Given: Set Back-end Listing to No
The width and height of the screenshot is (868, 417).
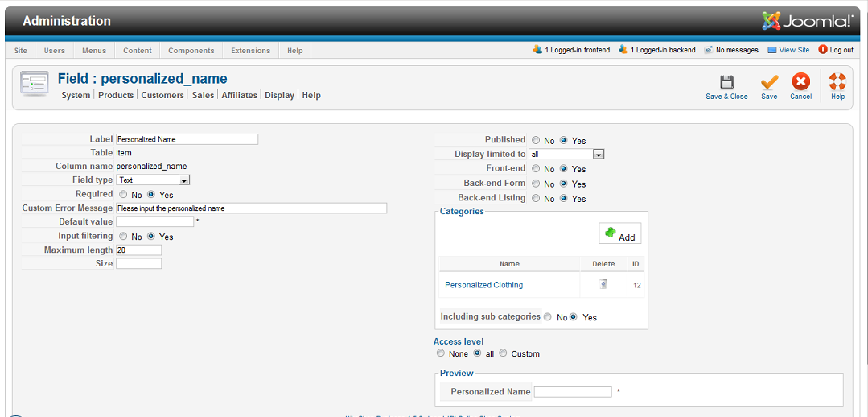Looking at the screenshot, I should coord(536,198).
